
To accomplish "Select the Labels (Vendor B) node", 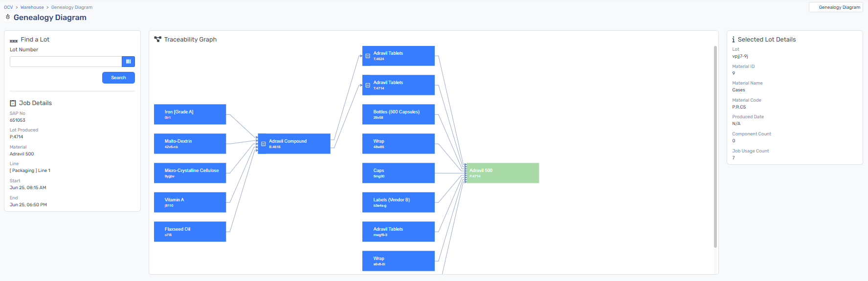I will click(399, 202).
